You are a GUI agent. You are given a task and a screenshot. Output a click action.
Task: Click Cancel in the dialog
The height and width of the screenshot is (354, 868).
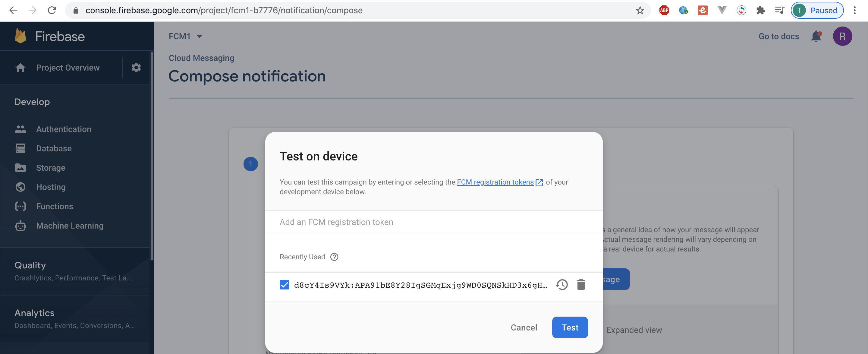[524, 327]
